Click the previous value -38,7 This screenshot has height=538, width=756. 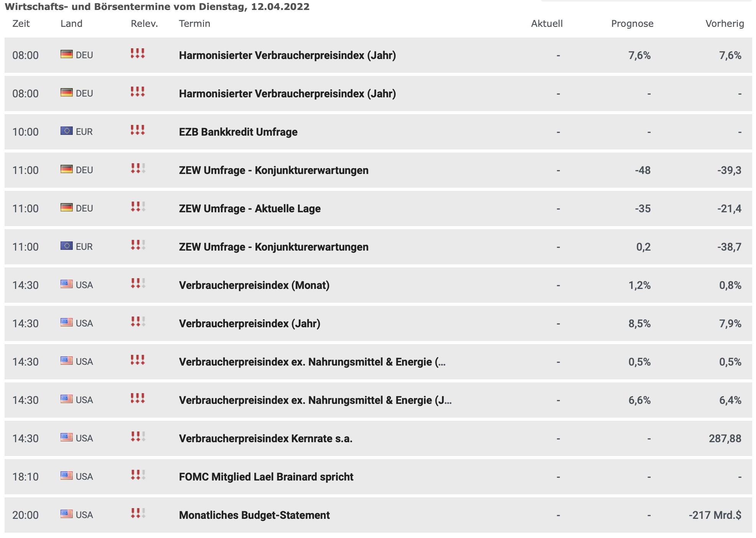729,247
